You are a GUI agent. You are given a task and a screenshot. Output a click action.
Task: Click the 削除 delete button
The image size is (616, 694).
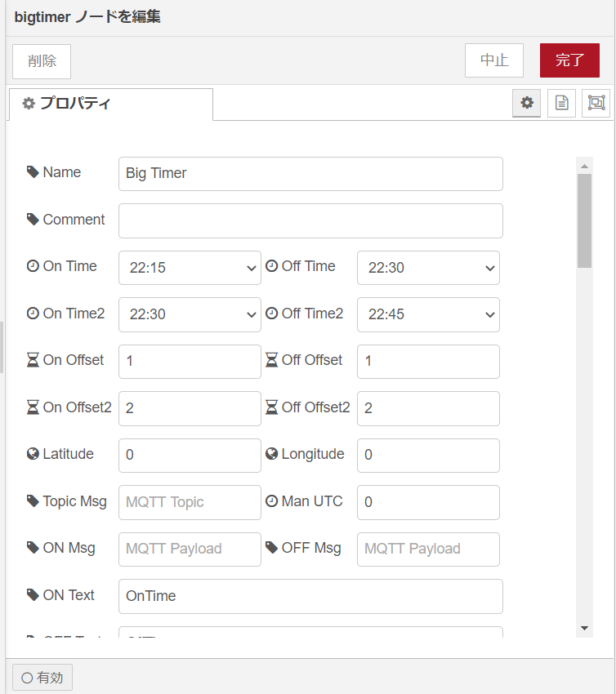(x=42, y=61)
